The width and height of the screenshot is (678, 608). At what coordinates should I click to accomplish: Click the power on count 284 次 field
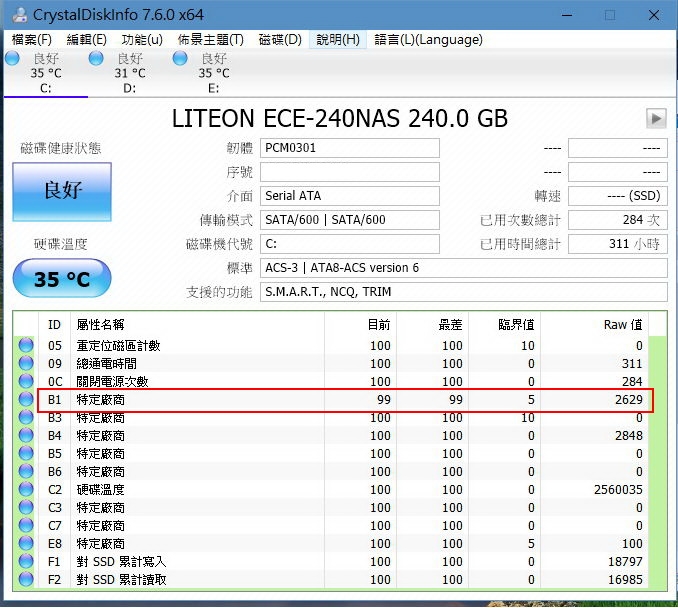[x=617, y=220]
